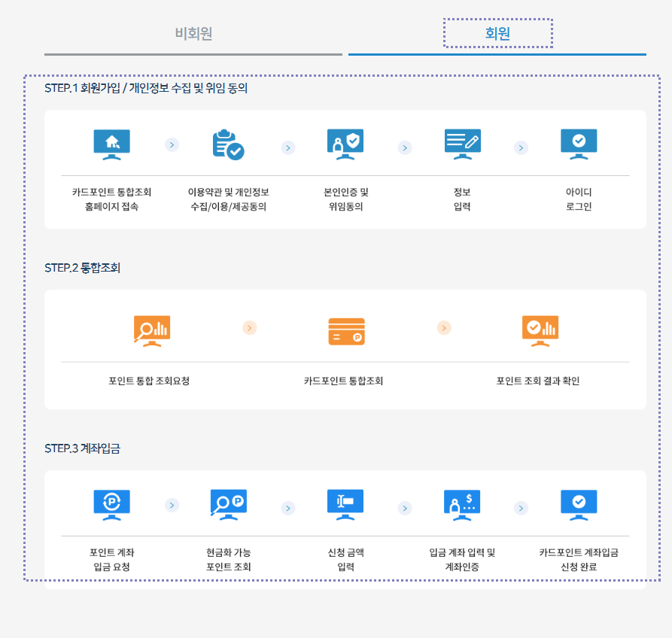Click the text 아이디 로그인
Viewport: 672px width, 638px height.
(x=579, y=199)
